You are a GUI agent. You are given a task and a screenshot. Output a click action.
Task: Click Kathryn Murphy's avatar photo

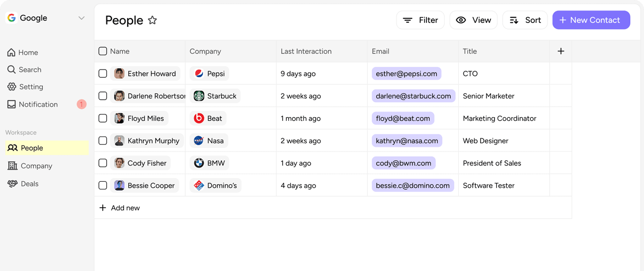coord(119,141)
